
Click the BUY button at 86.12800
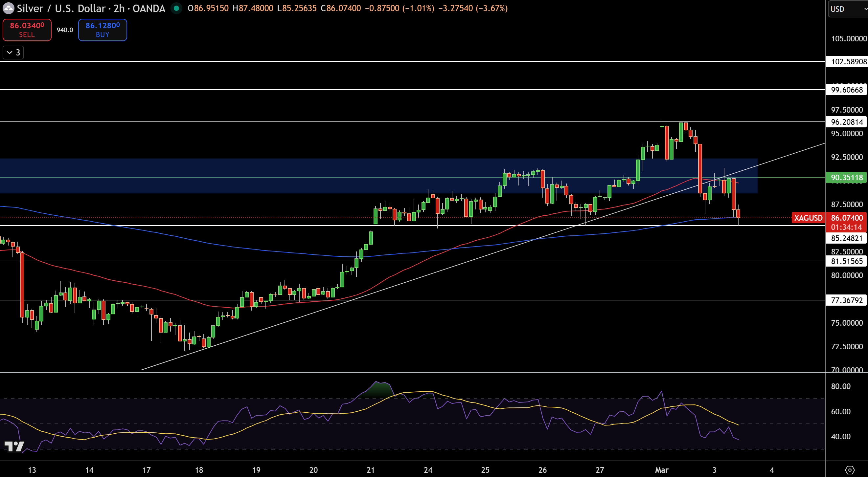(x=103, y=30)
